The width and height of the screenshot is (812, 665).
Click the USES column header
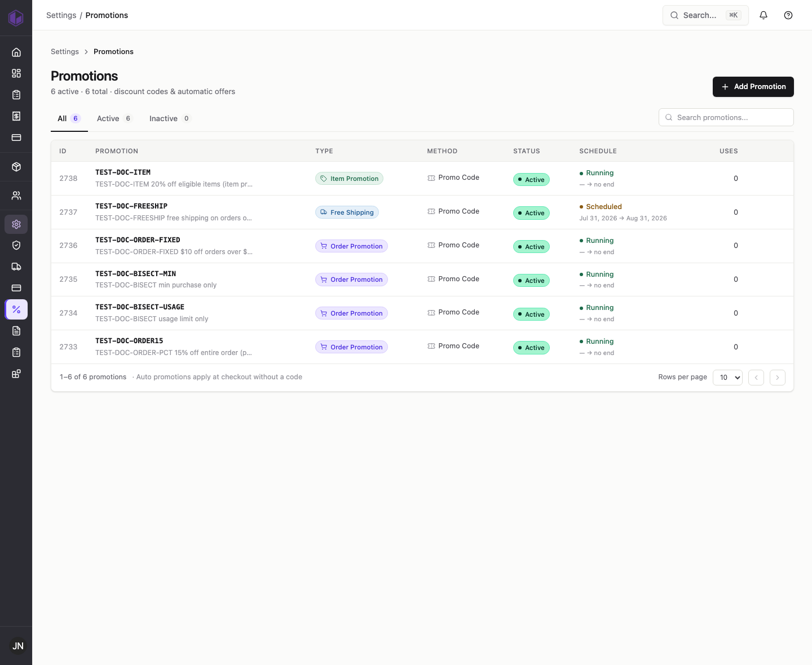pos(729,151)
